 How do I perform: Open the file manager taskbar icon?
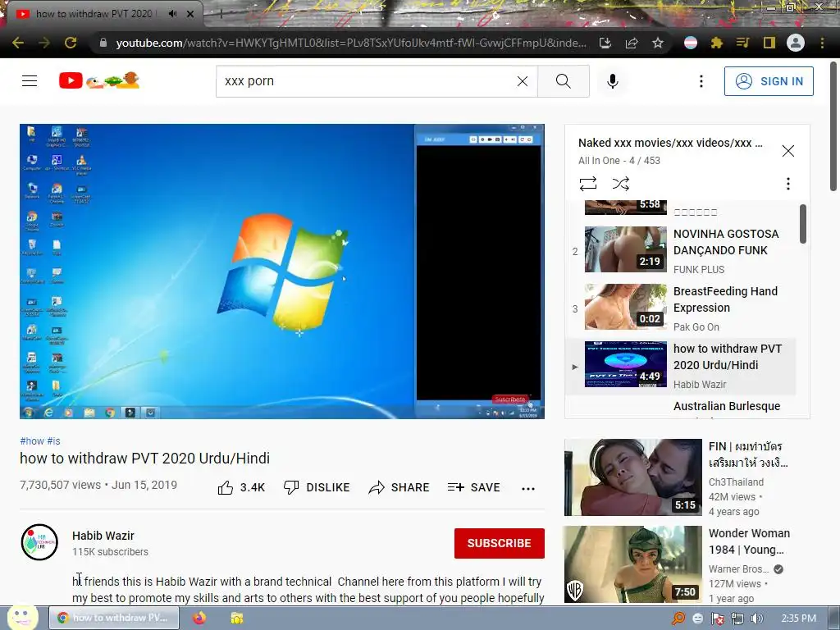236,618
